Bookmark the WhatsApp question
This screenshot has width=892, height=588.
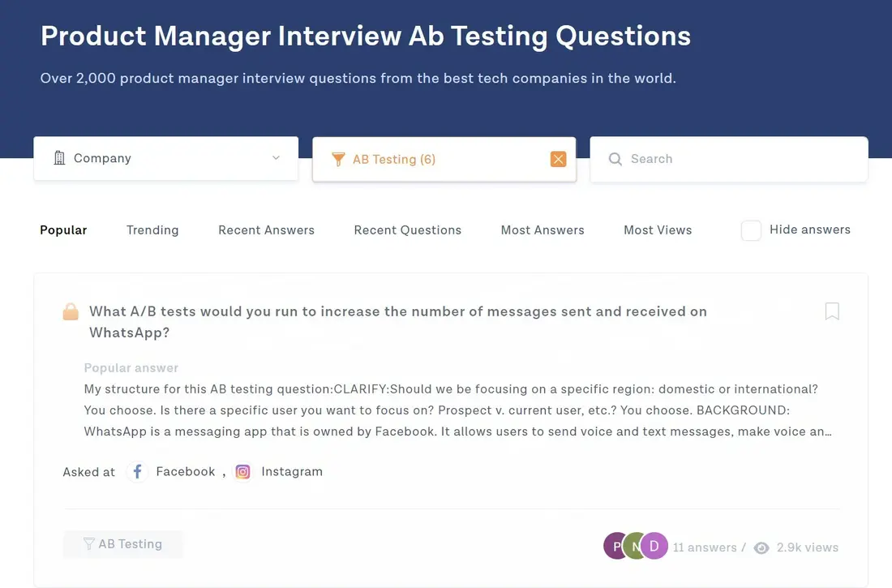pyautogui.click(x=832, y=311)
